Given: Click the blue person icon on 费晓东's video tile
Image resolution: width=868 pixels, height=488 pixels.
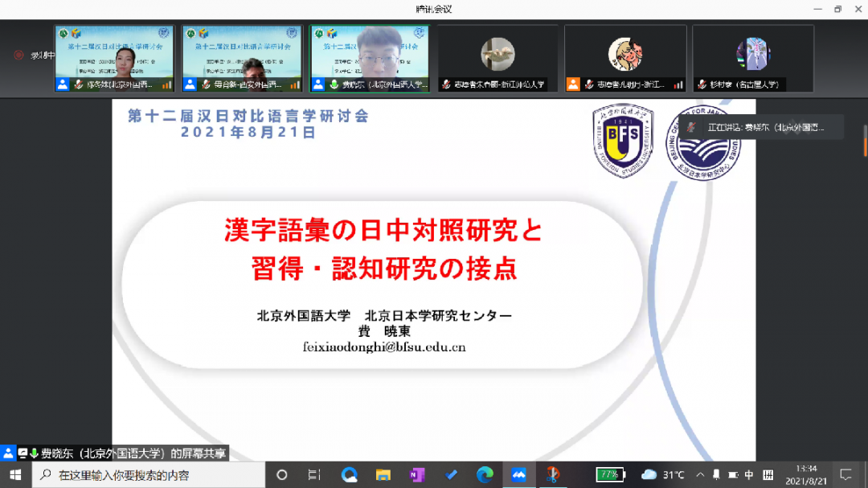Looking at the screenshot, I should [x=318, y=84].
